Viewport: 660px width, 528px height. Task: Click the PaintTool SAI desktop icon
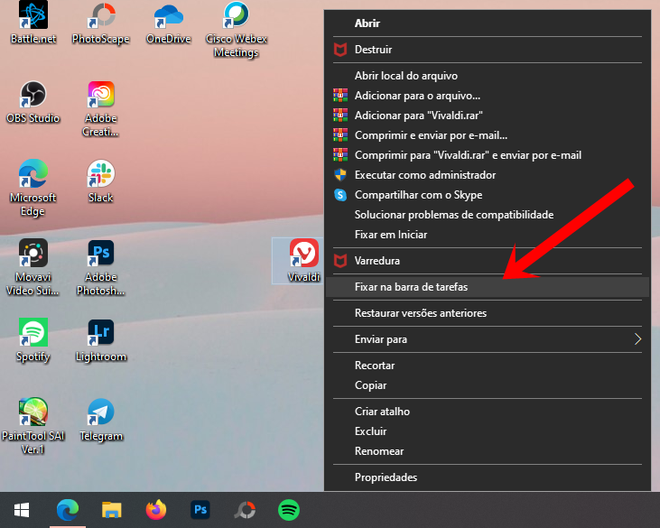point(33,427)
